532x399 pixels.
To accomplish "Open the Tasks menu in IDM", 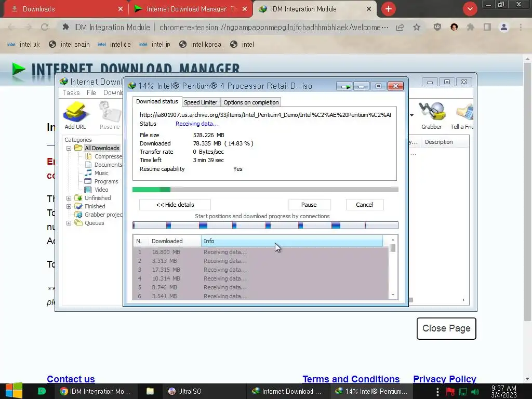I will point(71,92).
